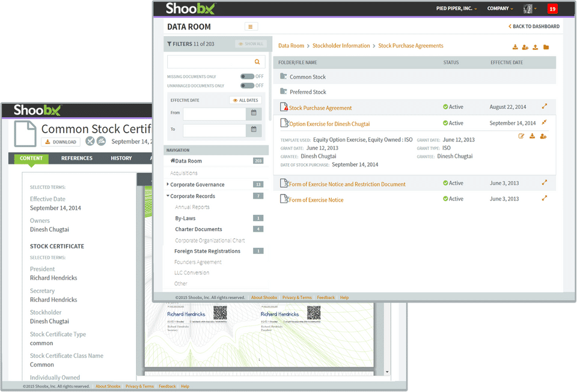This screenshot has height=392, width=577.
Task: Click the Download button in certificate window
Action: 61,142
